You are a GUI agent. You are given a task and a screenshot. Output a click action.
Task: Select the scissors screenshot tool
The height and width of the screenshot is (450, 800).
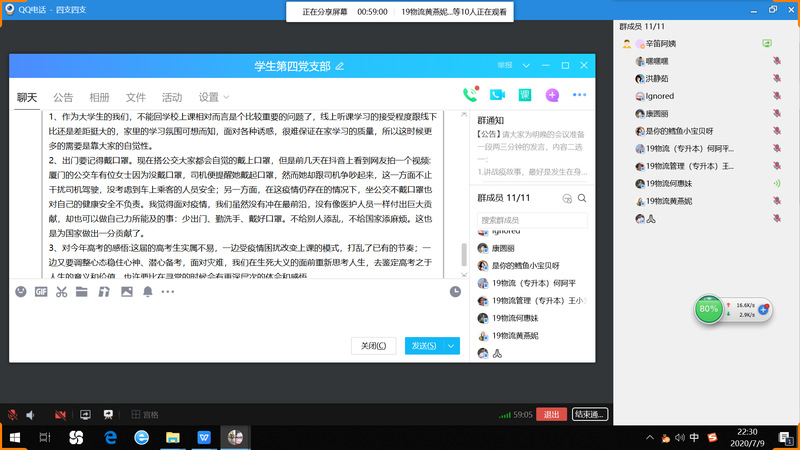[x=62, y=292]
